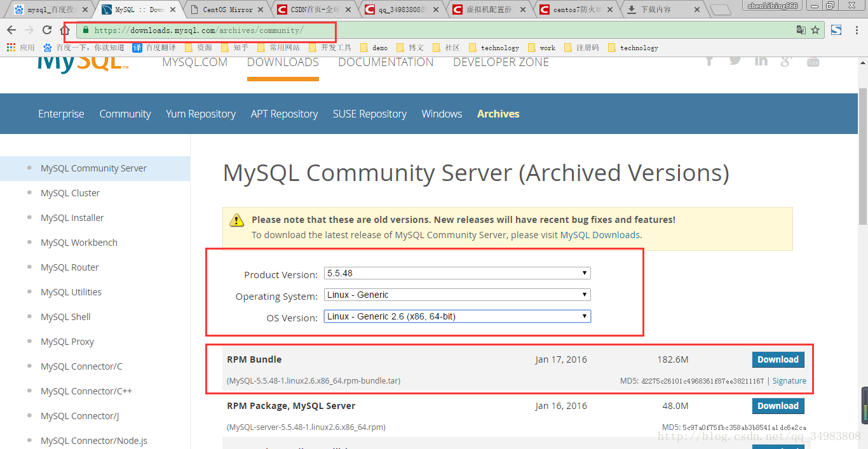
Task: Open the DOCUMENTATION navigation item
Action: pos(386,62)
